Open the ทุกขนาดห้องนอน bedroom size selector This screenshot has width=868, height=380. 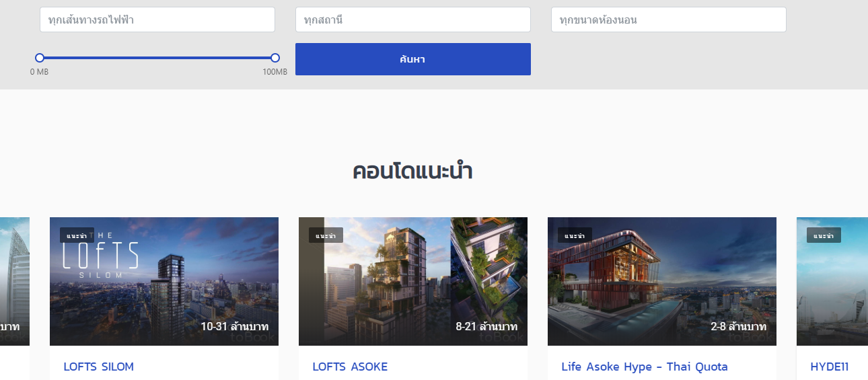669,20
